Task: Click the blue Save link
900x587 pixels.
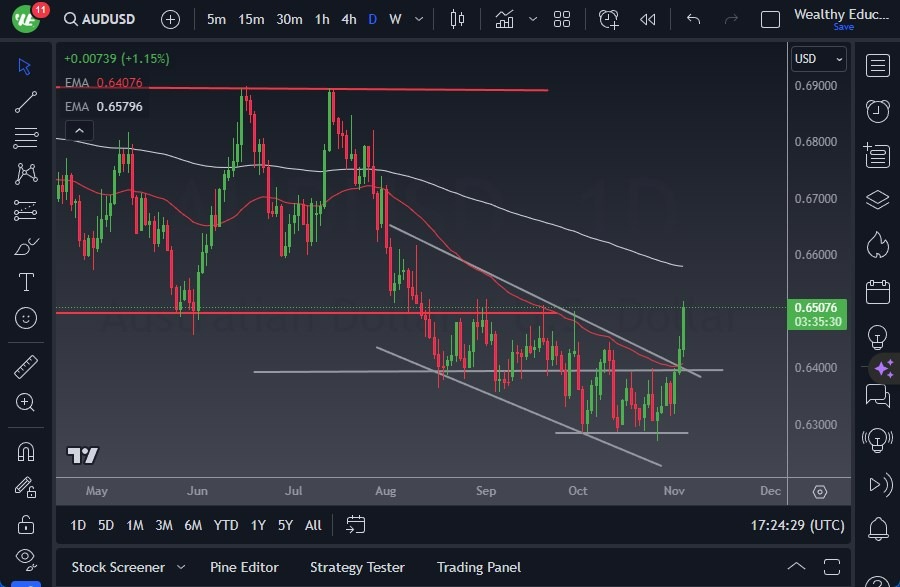Action: [x=844, y=28]
